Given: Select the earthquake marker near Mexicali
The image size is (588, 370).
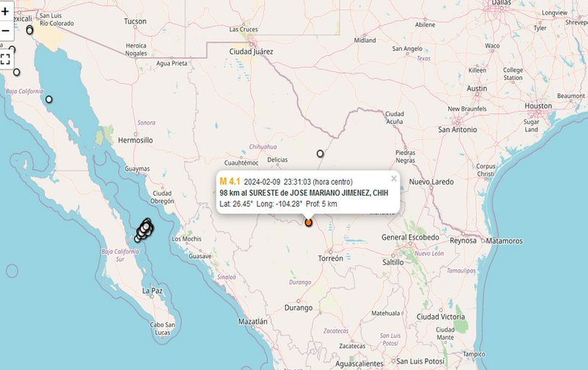Looking at the screenshot, I should (x=29, y=30).
